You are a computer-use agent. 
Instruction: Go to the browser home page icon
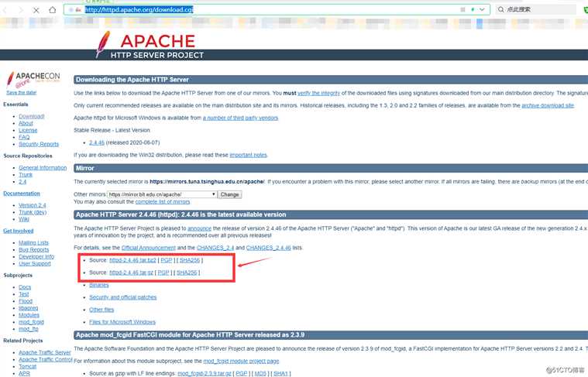point(53,10)
